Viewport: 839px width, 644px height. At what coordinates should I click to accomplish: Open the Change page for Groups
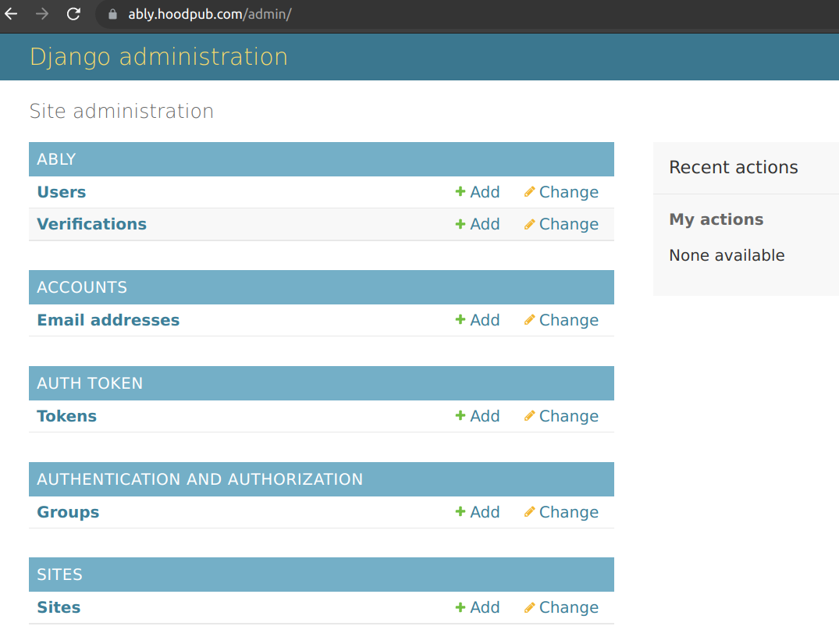(x=569, y=512)
